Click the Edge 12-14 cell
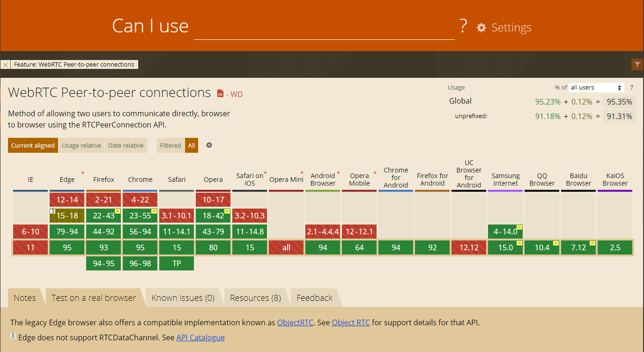The width and height of the screenshot is (644, 352). click(x=67, y=200)
